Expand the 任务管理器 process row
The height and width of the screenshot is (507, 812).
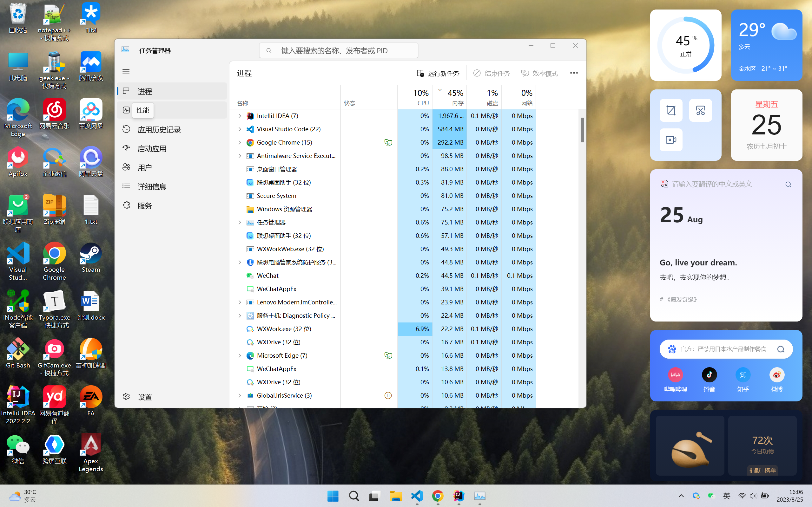point(240,222)
